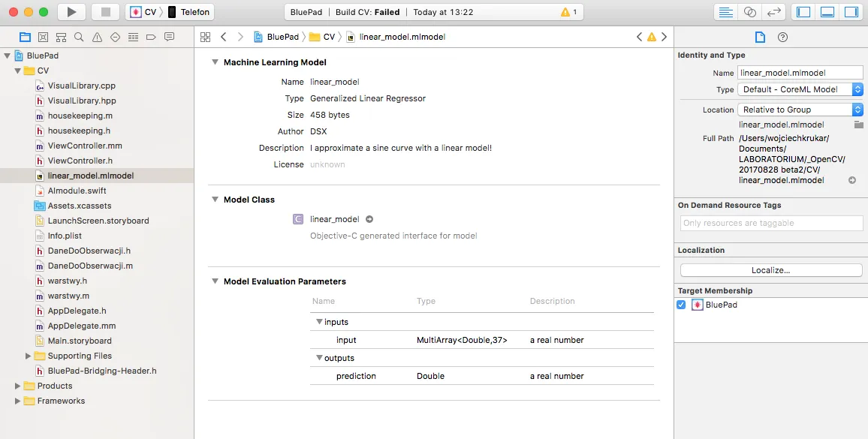Toggle the Utilities inspector panel
Viewport: 868px width, 439px height.
pos(851,12)
